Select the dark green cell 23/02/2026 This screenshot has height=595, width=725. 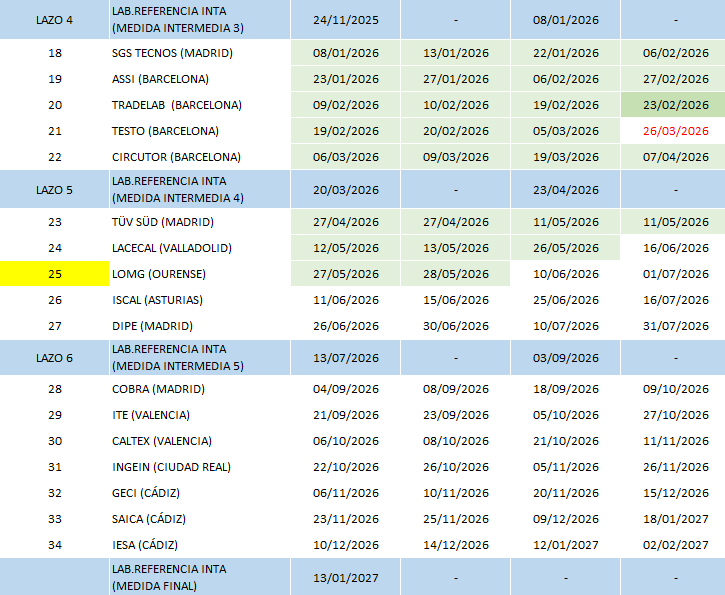pyautogui.click(x=673, y=105)
